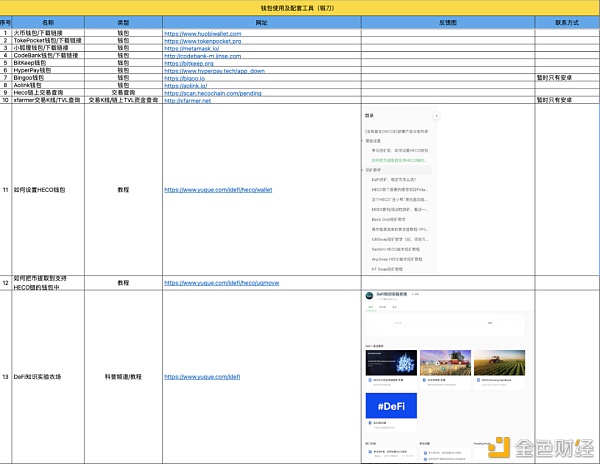Click the green highlighted entry in 目录 list
This screenshot has width=600, height=464.
click(x=399, y=160)
